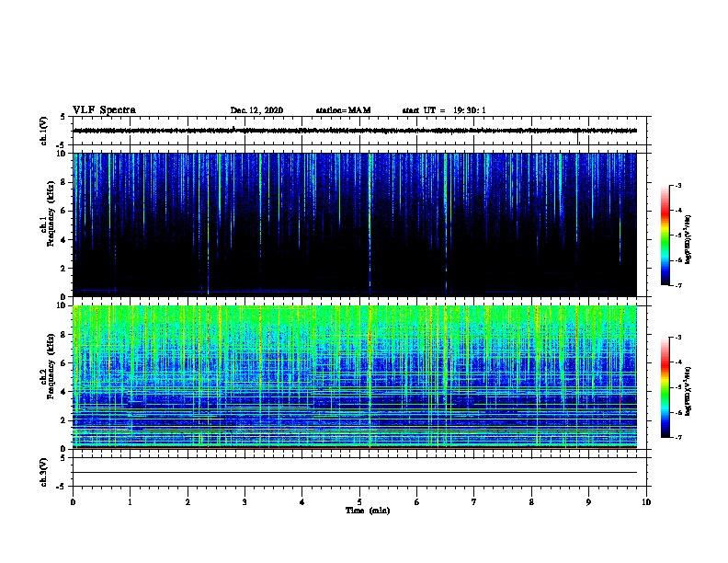
Task: Click the "-3" label on ch.1 color bar
Action: [x=678, y=186]
